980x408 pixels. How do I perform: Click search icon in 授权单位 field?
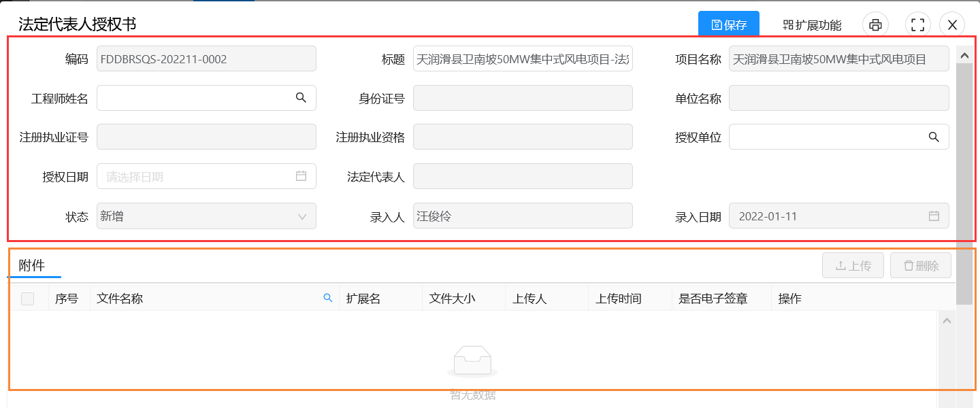pos(934,137)
